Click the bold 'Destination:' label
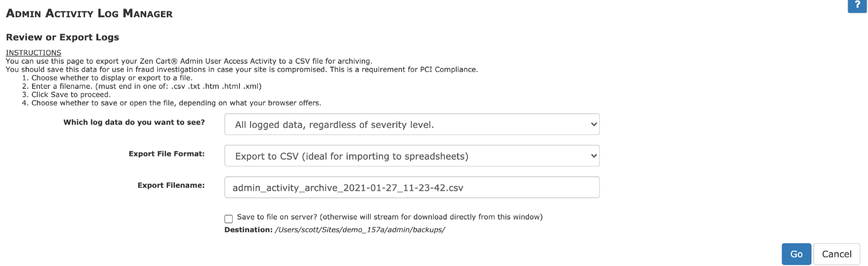 tap(248, 230)
